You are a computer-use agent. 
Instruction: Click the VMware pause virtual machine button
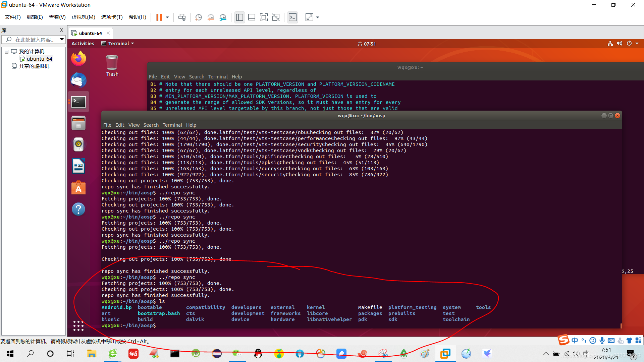[x=159, y=17]
